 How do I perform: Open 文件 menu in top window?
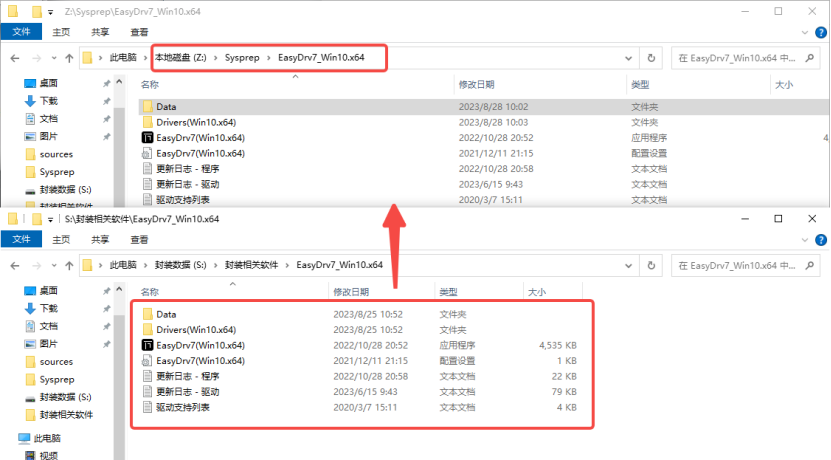(21, 32)
